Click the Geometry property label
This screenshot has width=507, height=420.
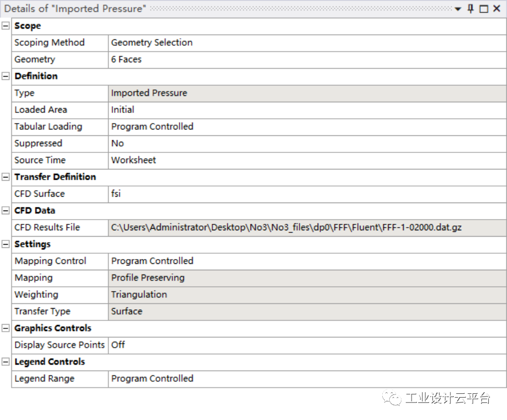pos(35,60)
